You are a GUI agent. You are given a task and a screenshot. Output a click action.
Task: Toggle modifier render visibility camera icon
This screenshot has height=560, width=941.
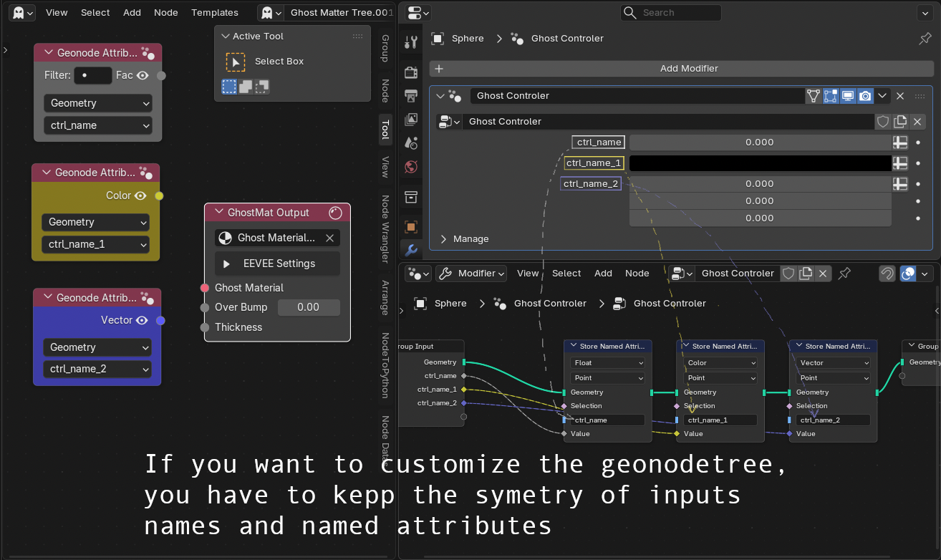point(865,96)
